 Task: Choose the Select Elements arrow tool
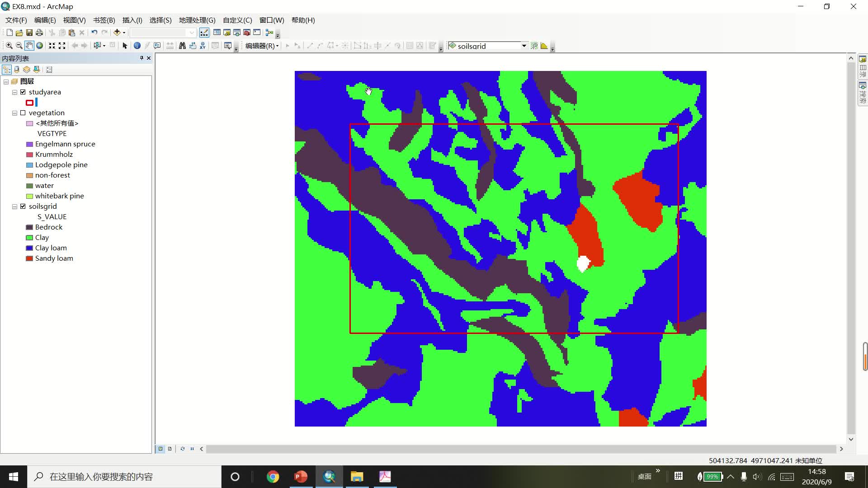[125, 46]
